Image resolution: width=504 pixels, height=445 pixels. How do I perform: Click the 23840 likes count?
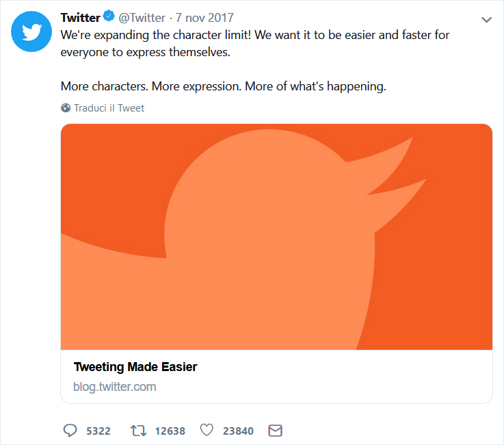pos(238,431)
